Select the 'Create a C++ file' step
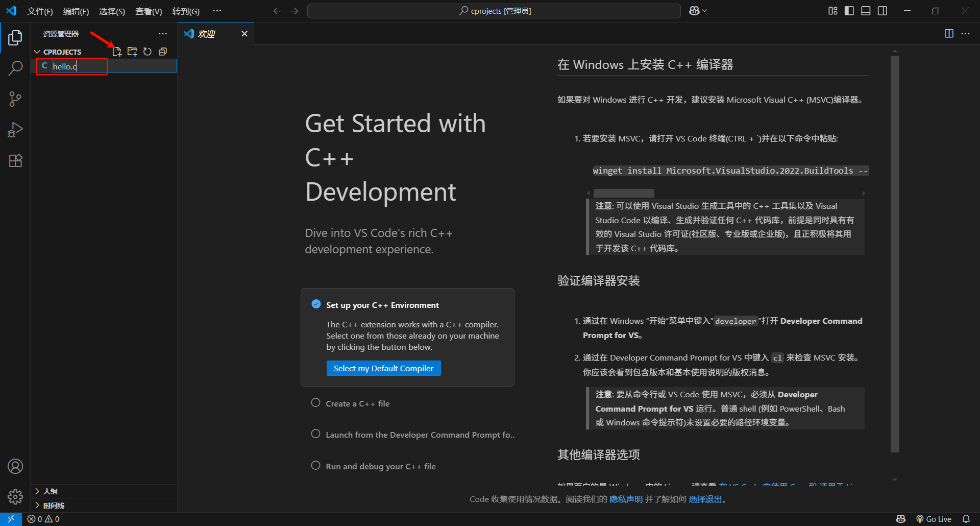The width and height of the screenshot is (980, 526). pyautogui.click(x=357, y=403)
